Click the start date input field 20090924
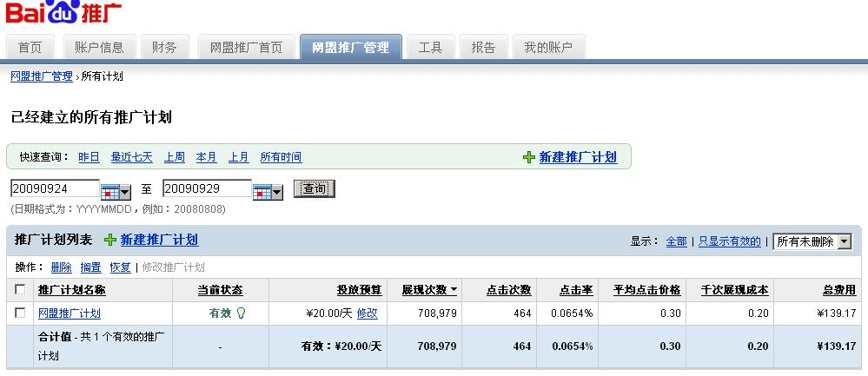Screen dimensions: 868x376 click(x=55, y=188)
